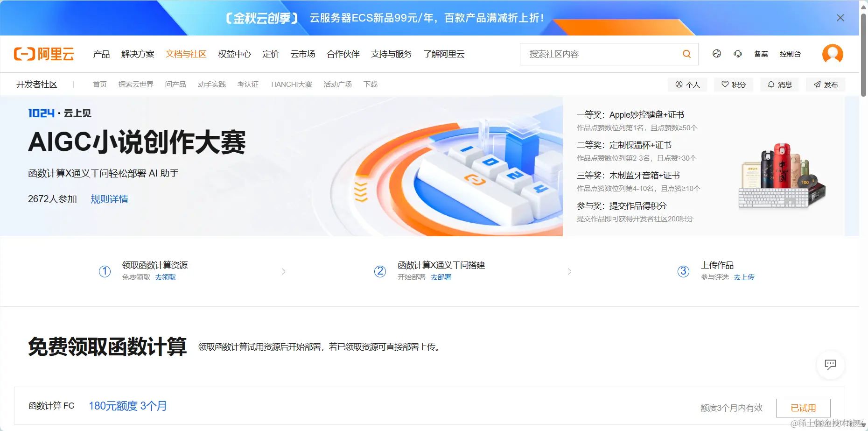The image size is (868, 431).
Task: Dismiss the 金秋云创季 promotional banner
Action: point(840,17)
